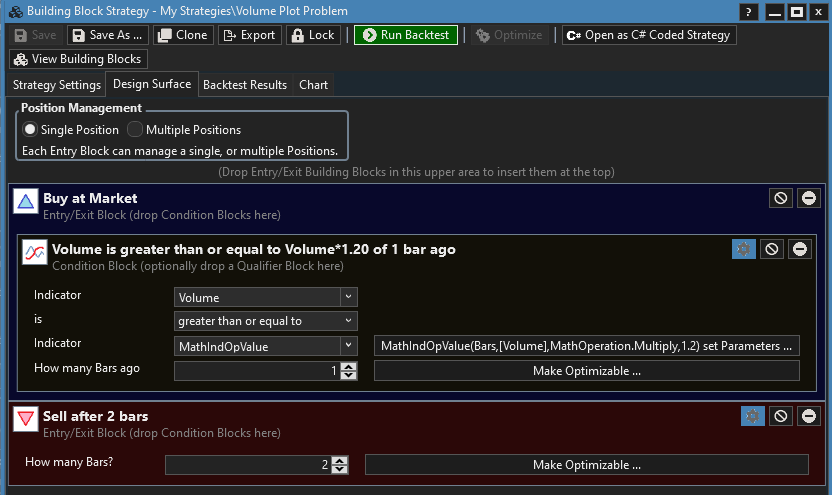Open settings gear of Volume condition block

tap(744, 249)
